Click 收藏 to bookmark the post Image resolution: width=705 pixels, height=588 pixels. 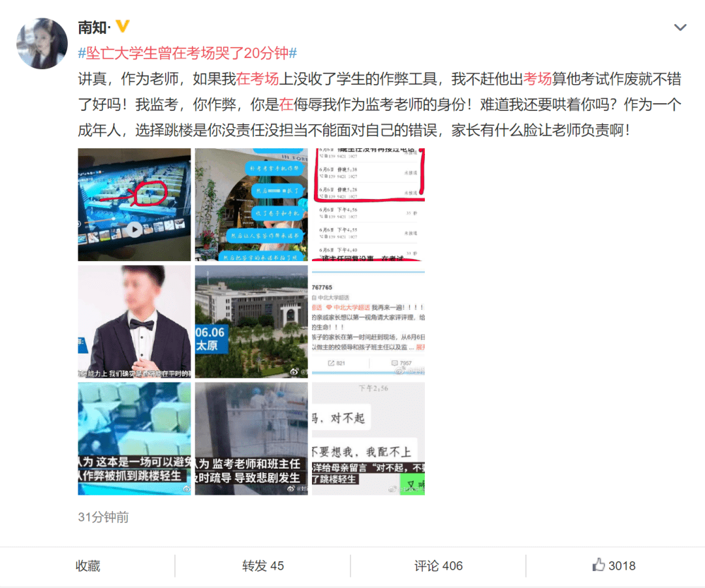[x=87, y=566]
